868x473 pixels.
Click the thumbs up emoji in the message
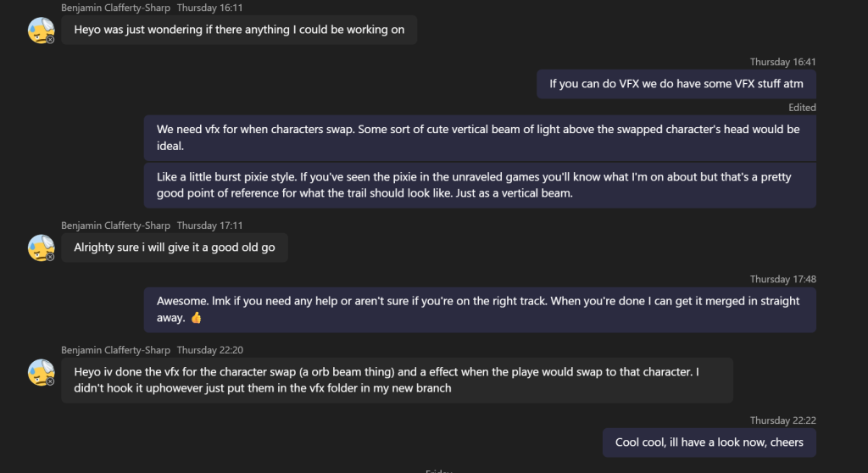(196, 317)
